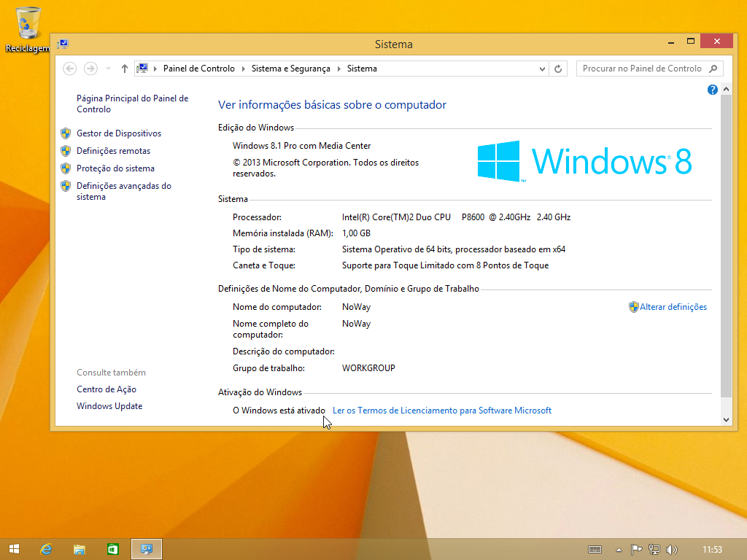This screenshot has height=560, width=747.
Task: Open File Explorer from taskbar
Action: point(79,549)
